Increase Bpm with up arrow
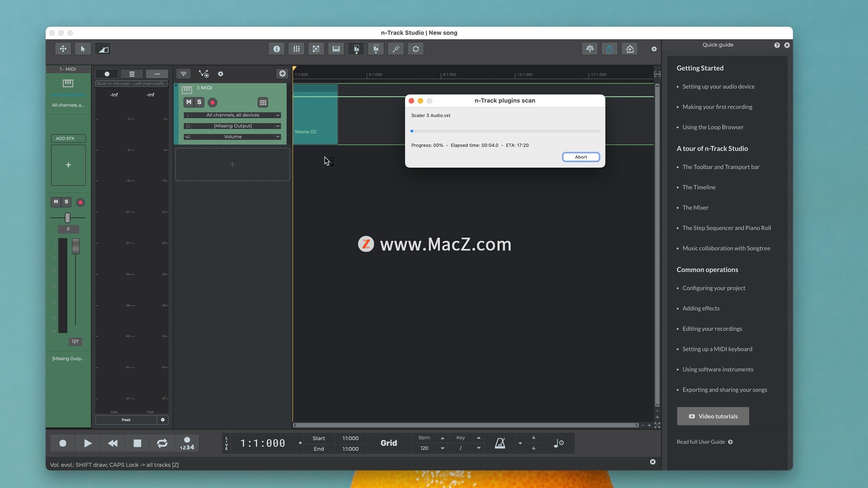This screenshot has width=868, height=488. (443, 438)
